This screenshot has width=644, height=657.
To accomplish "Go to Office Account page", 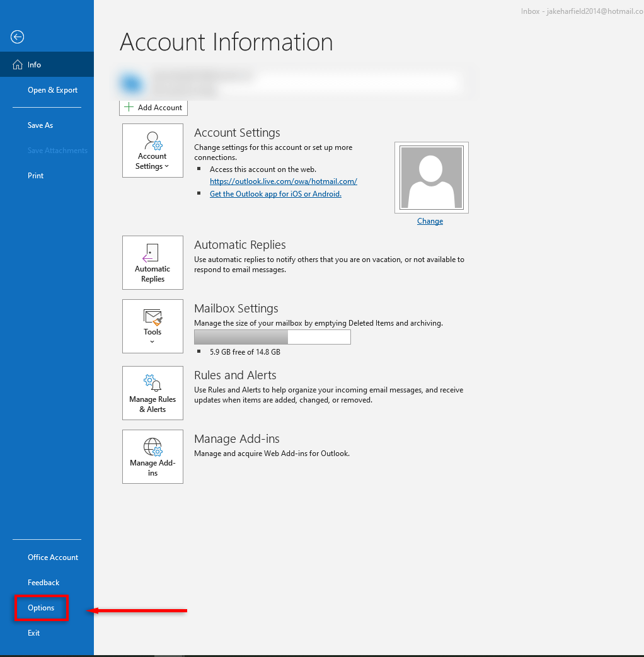I will click(53, 557).
